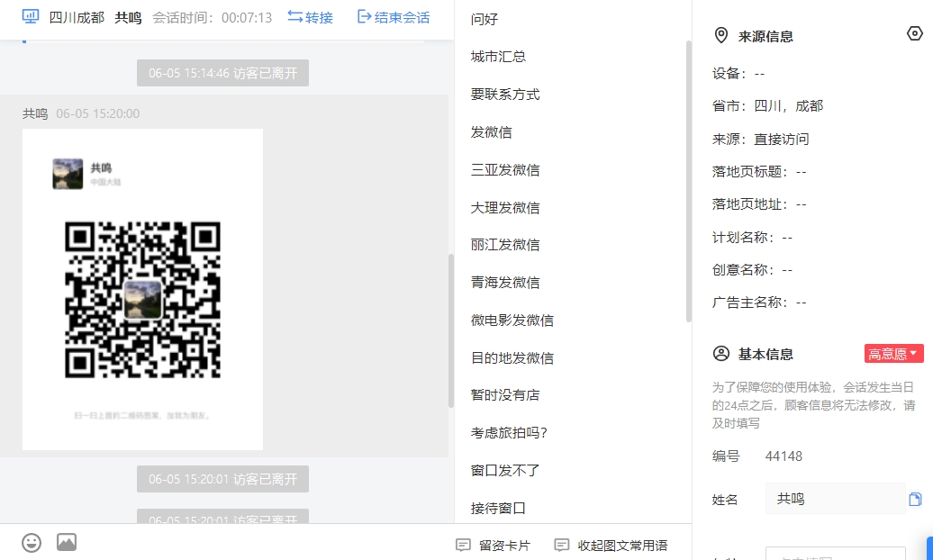Click the send image icon

(67, 542)
